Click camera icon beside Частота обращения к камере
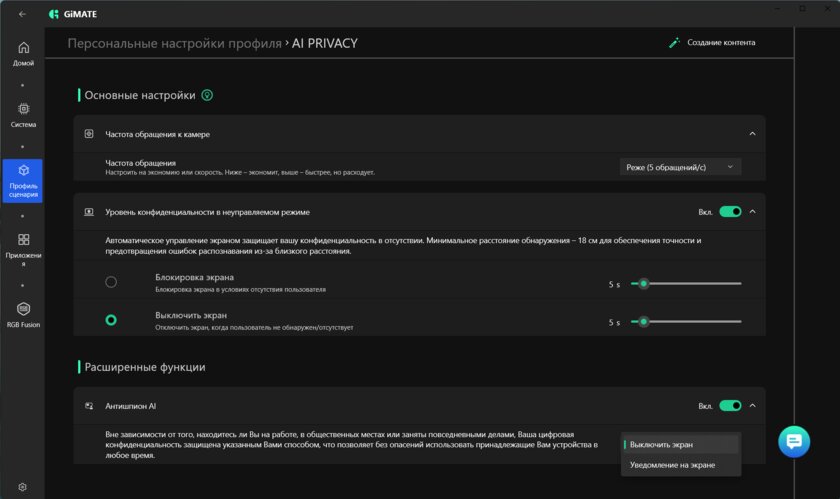Screen dimensions: 840x499 (x=89, y=133)
